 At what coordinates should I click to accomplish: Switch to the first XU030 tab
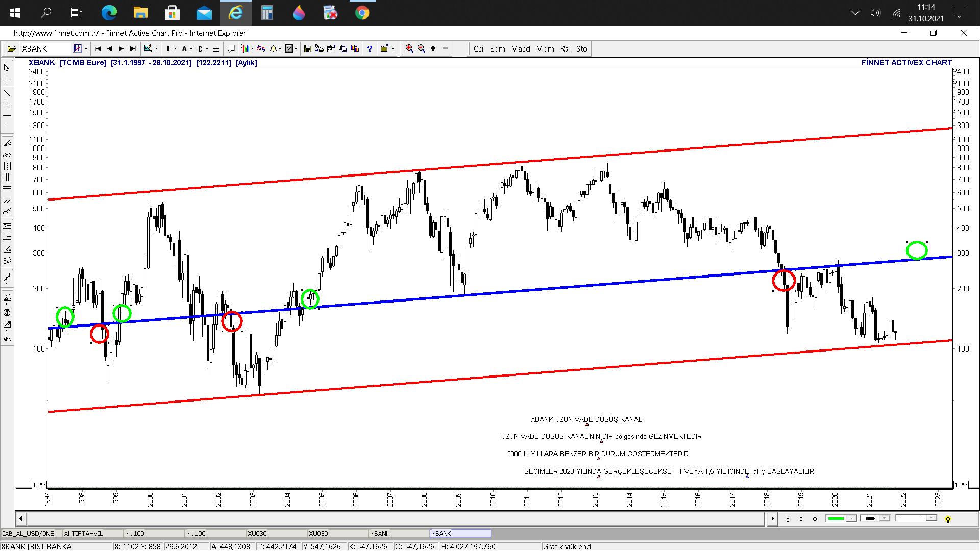(276, 533)
